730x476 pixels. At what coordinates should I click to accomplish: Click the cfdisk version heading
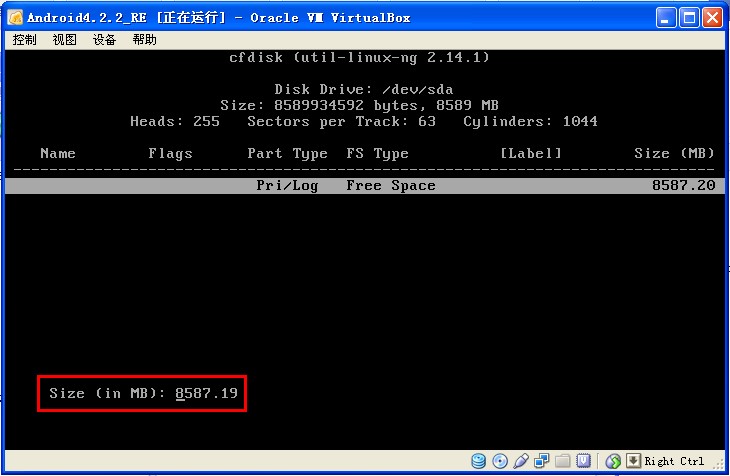point(359,58)
